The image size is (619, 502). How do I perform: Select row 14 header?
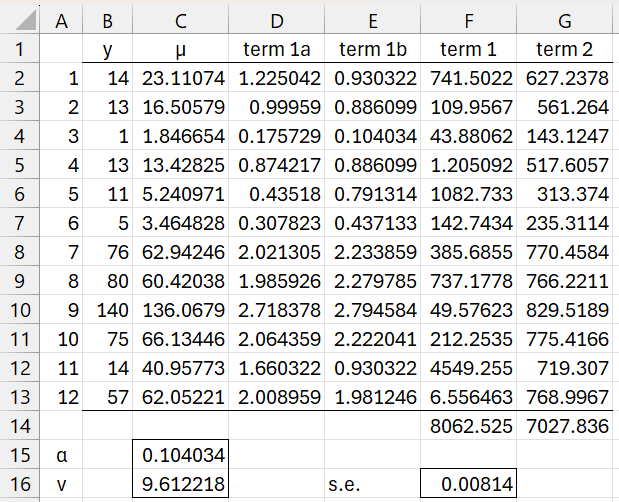point(19,423)
